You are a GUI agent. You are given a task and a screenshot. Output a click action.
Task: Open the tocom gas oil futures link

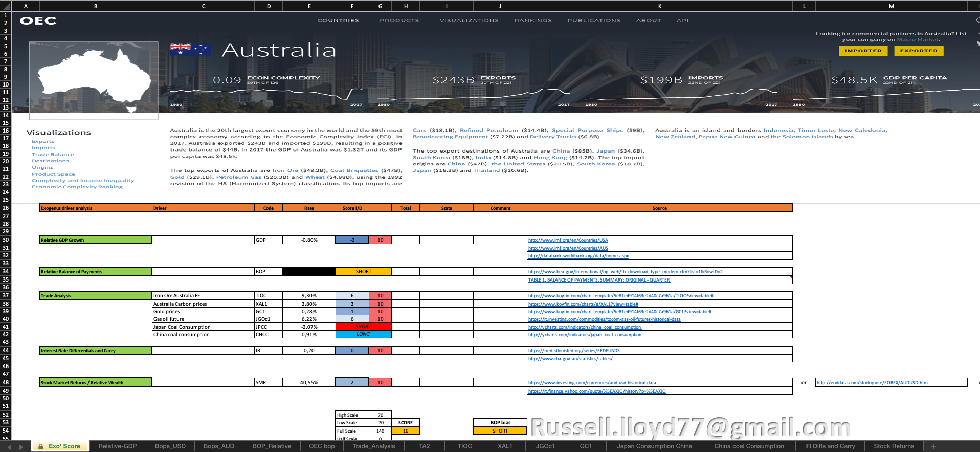(604, 319)
